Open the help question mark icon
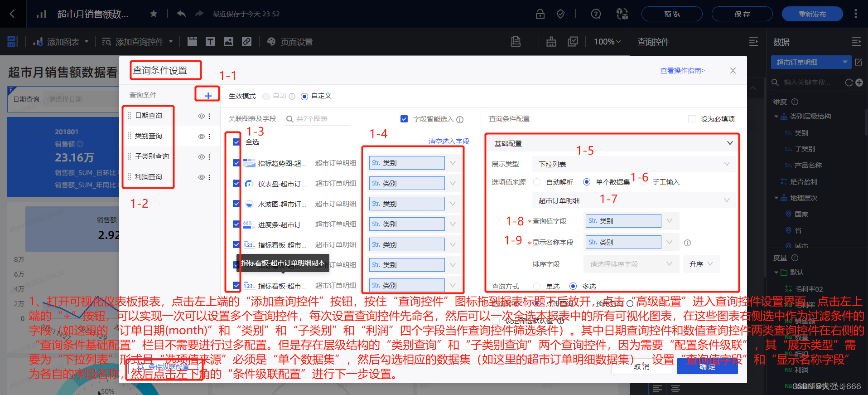Image resolution: width=868 pixels, height=395 pixels. click(x=596, y=14)
